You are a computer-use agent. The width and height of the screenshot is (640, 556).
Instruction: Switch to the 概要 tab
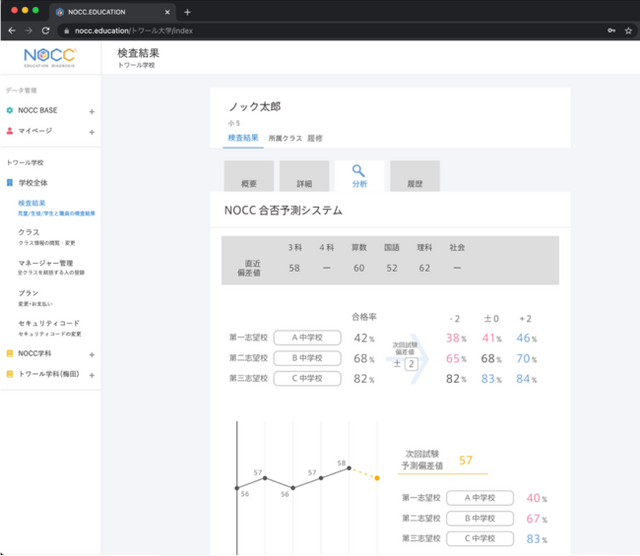click(249, 184)
